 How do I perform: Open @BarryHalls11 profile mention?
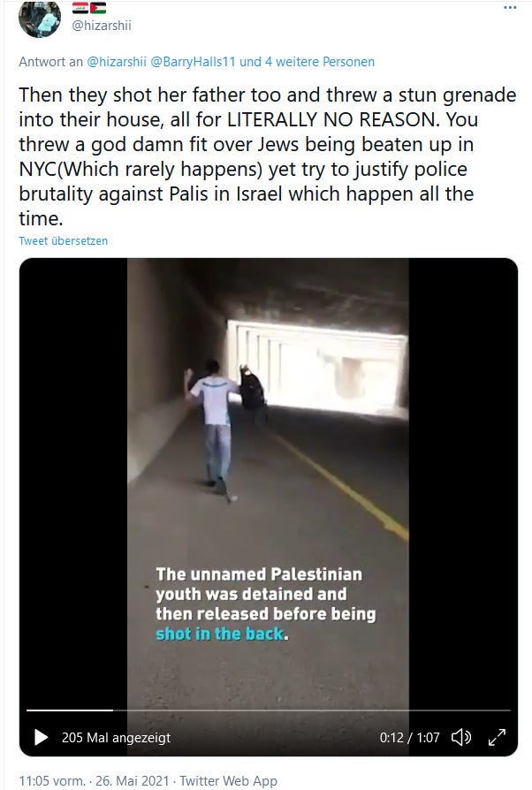click(x=193, y=62)
